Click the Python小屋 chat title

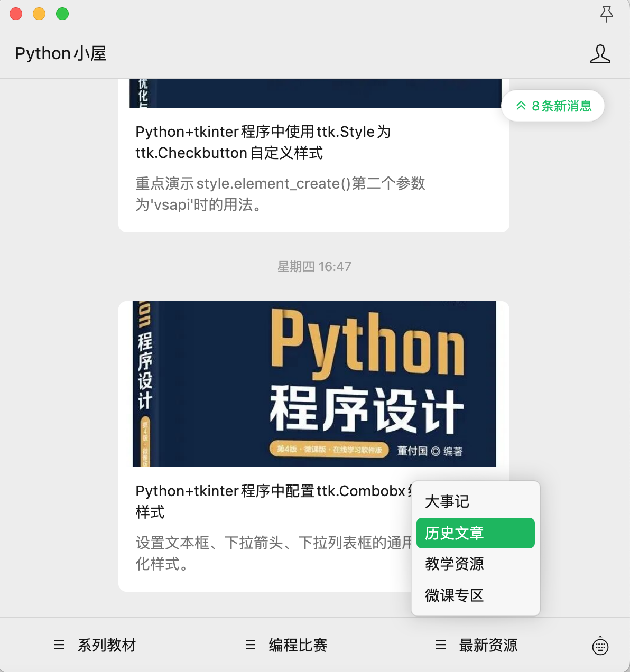61,54
